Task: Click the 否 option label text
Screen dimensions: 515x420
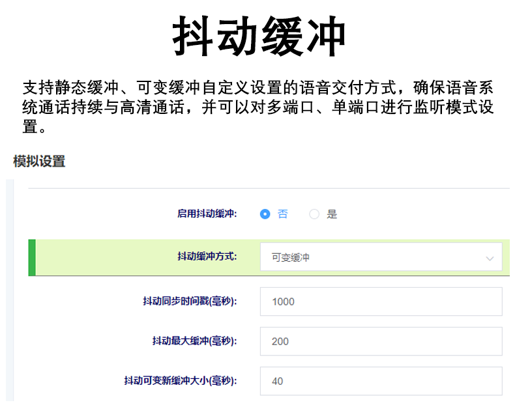Action: (282, 214)
